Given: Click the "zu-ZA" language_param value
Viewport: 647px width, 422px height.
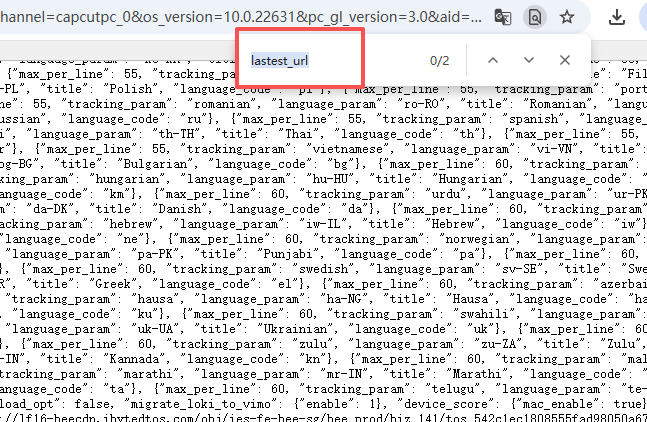Looking at the screenshot, I should coord(498,344).
